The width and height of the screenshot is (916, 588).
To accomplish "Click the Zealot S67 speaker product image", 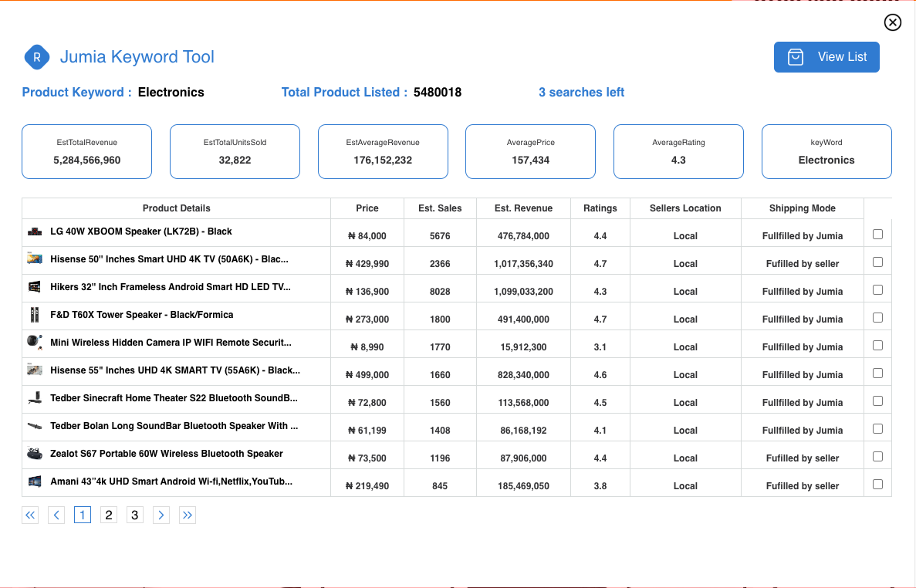I will point(35,454).
